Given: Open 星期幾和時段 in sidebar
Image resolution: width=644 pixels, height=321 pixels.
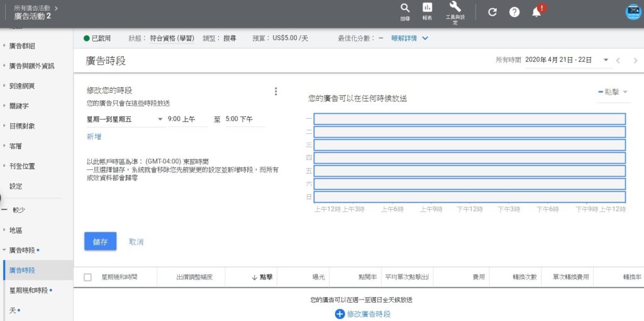Looking at the screenshot, I should pos(29,291).
